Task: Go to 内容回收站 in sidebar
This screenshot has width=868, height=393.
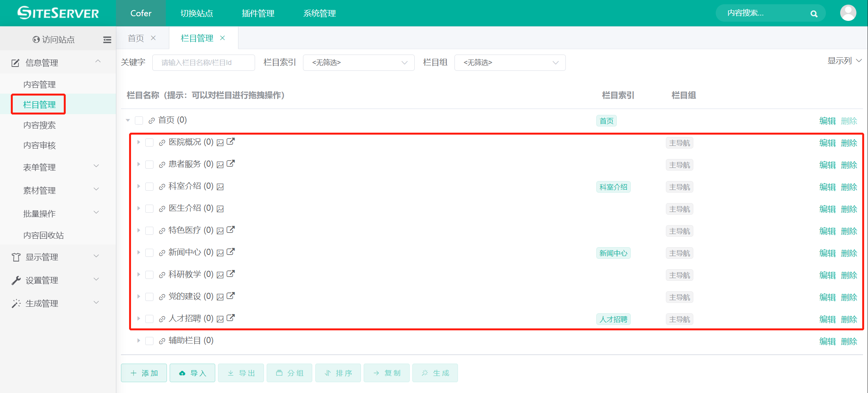Action: pyautogui.click(x=43, y=235)
